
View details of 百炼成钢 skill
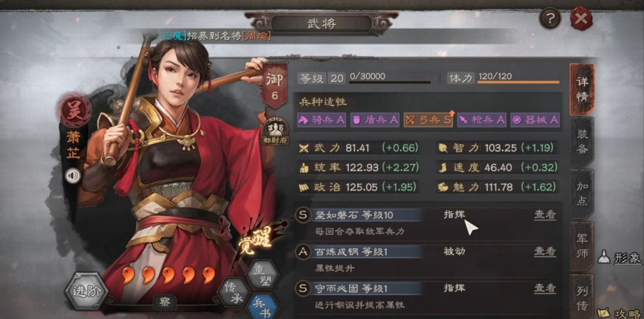545,251
